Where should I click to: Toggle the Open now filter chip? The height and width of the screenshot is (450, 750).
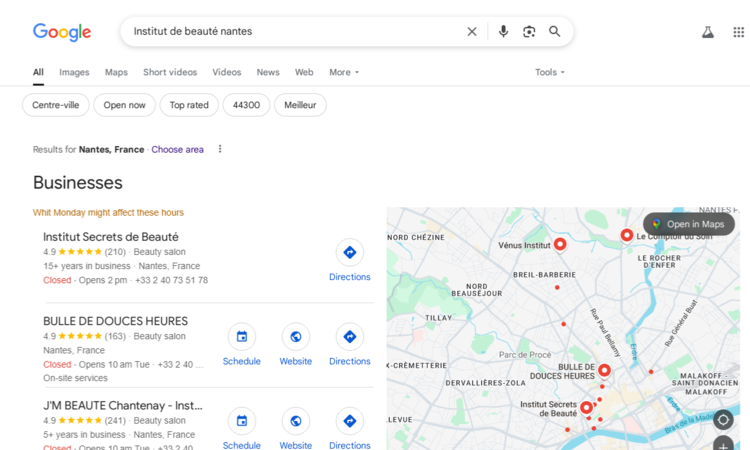(x=125, y=105)
